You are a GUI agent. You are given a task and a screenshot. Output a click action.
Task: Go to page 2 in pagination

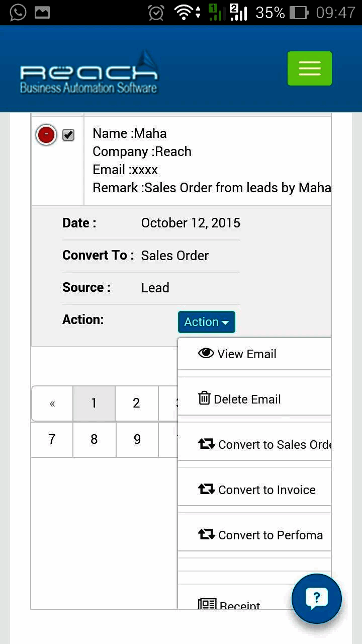(136, 403)
